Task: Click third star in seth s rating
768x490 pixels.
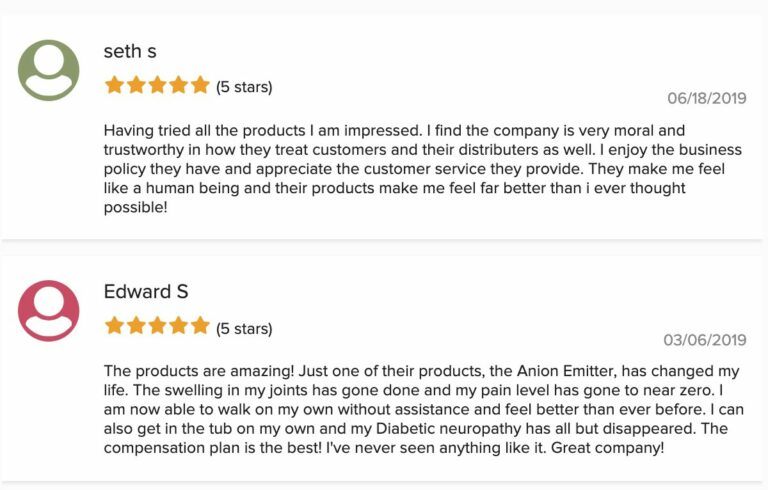Action: pyautogui.click(x=157, y=85)
